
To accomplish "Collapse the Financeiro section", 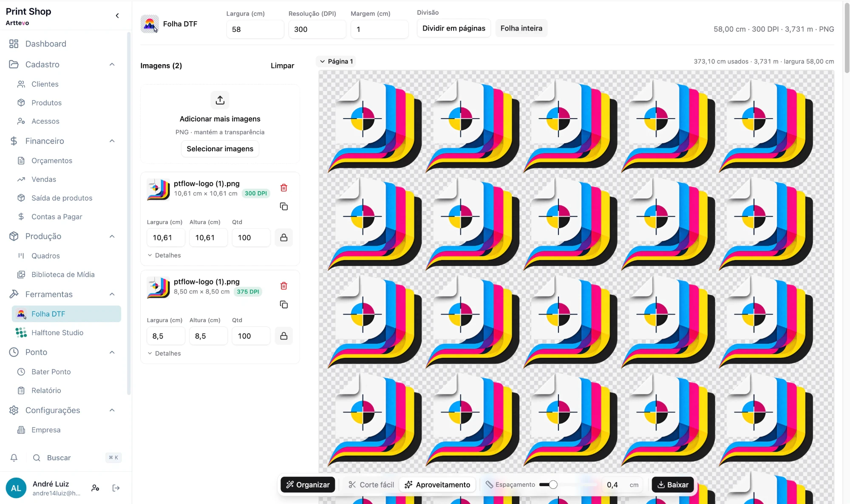I will tap(112, 141).
